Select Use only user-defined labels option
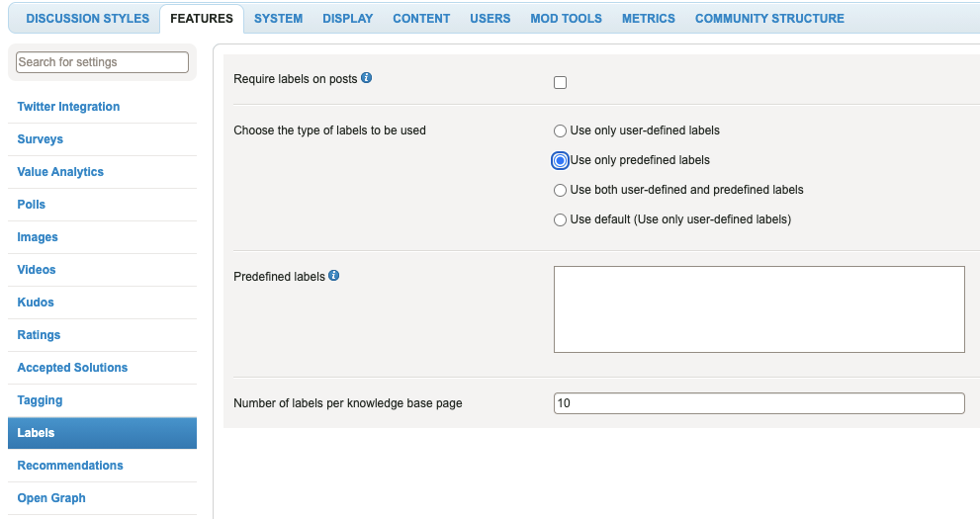The width and height of the screenshot is (980, 519). (560, 130)
